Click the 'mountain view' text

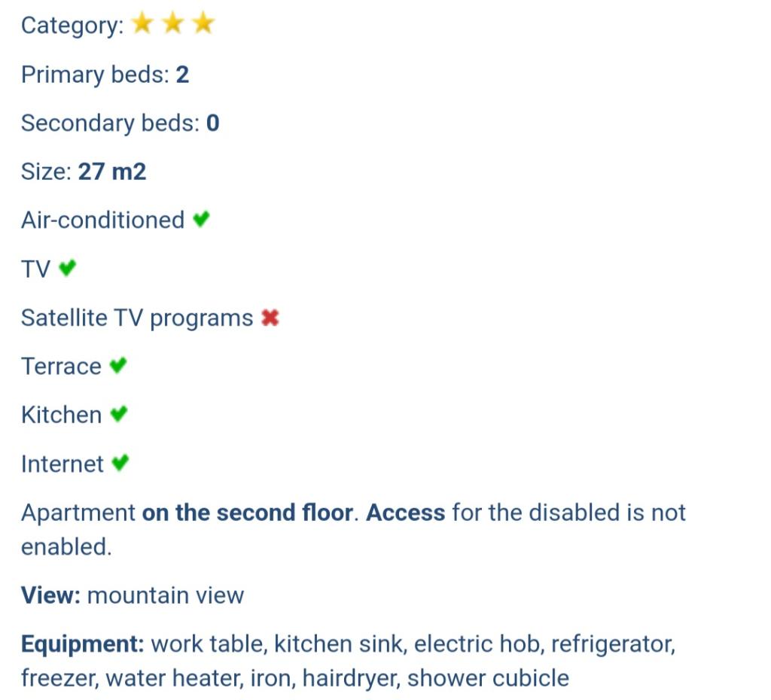pyautogui.click(x=166, y=595)
